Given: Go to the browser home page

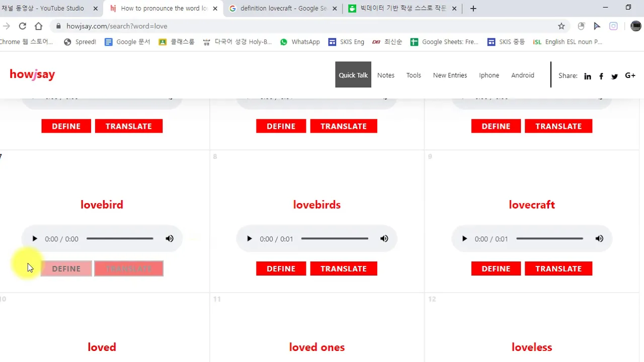Looking at the screenshot, I should 38,26.
